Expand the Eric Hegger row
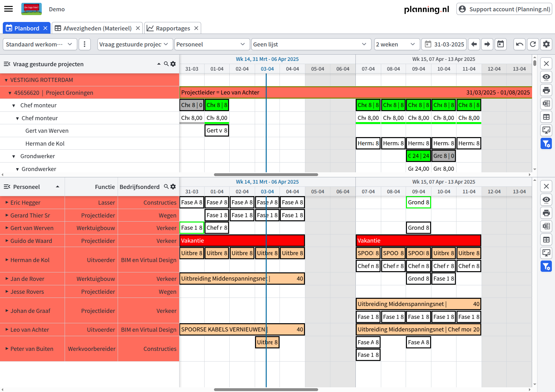 coord(7,202)
